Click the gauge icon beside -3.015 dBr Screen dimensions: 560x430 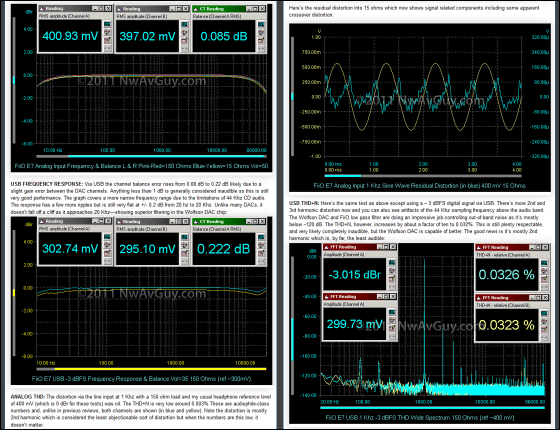pos(392,271)
